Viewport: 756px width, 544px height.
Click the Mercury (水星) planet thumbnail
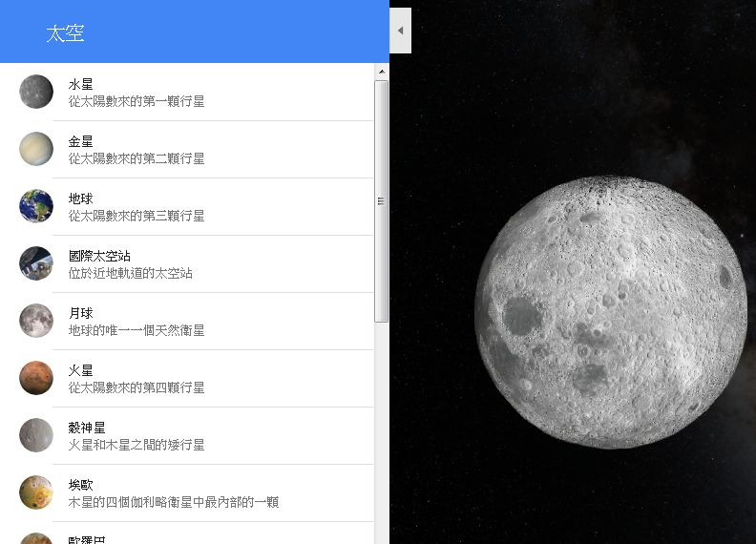(x=36, y=92)
